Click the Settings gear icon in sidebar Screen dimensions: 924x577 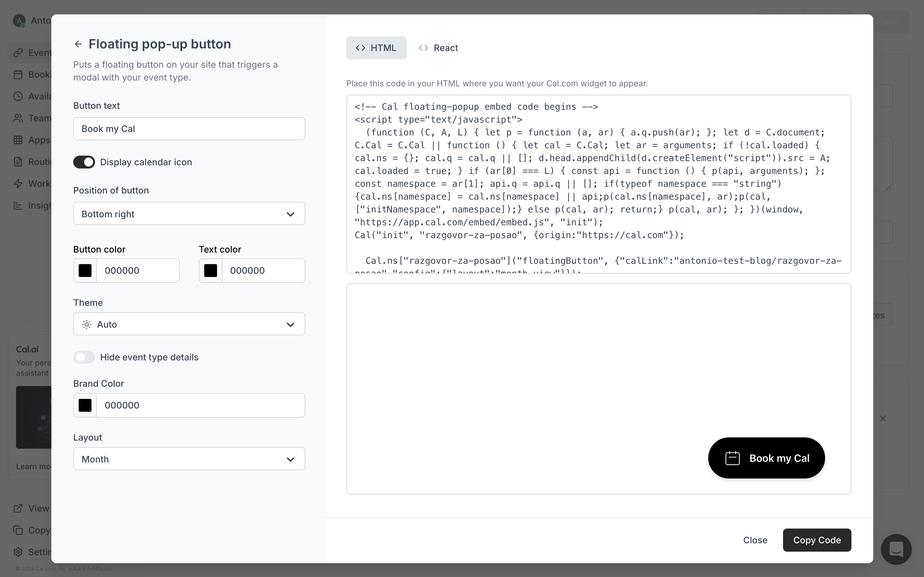(18, 552)
